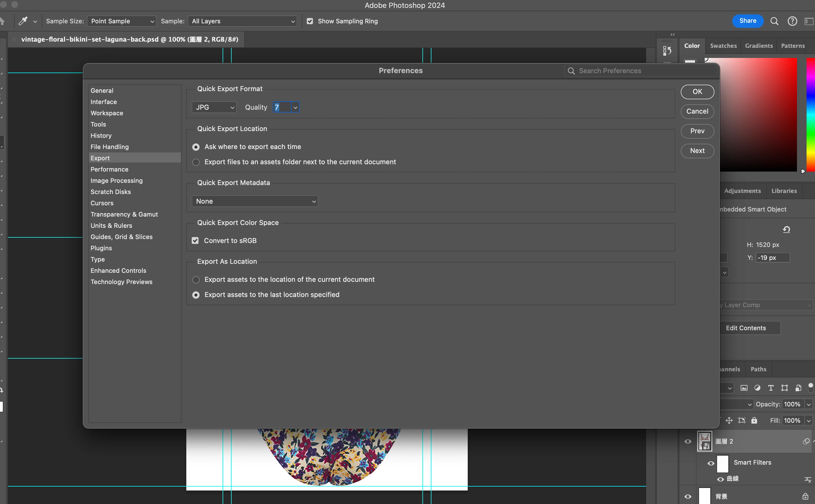The height and width of the screenshot is (504, 815).
Task: Open Photoshop Help question mark icon
Action: (792, 21)
